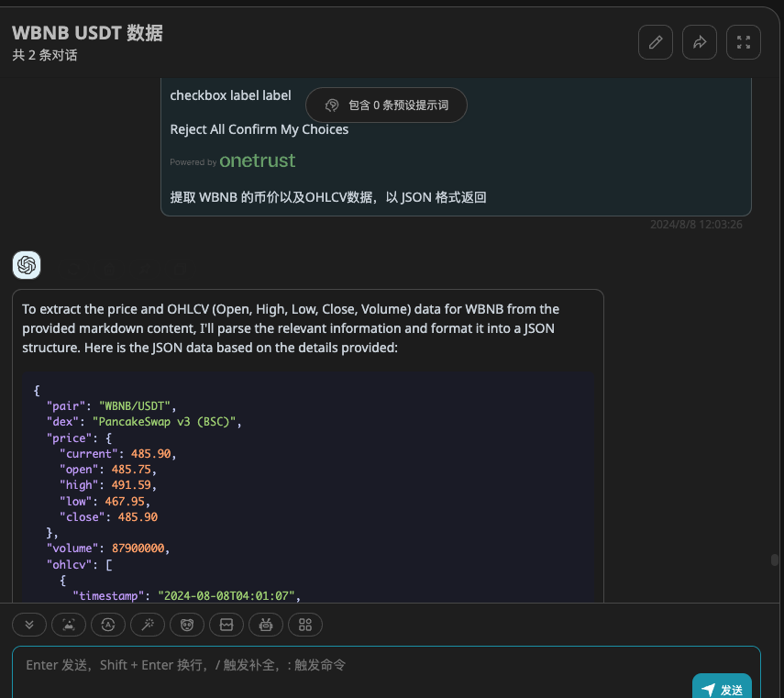Toggle fullscreen with the expand icon

coord(744,42)
